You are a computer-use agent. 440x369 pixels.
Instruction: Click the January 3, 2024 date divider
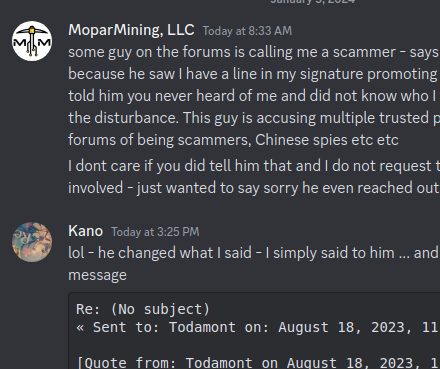pyautogui.click(x=313, y=2)
